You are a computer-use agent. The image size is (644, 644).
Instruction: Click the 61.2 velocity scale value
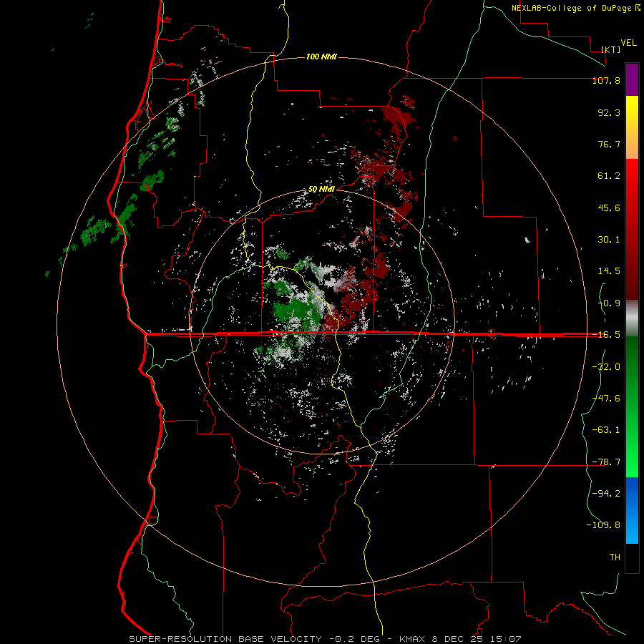click(609, 176)
